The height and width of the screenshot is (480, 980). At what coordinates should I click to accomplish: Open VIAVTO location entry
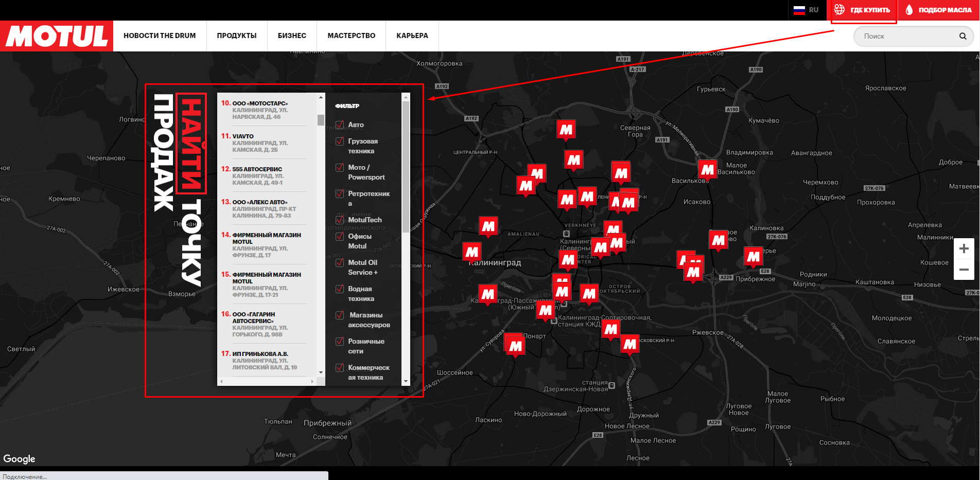tap(264, 143)
